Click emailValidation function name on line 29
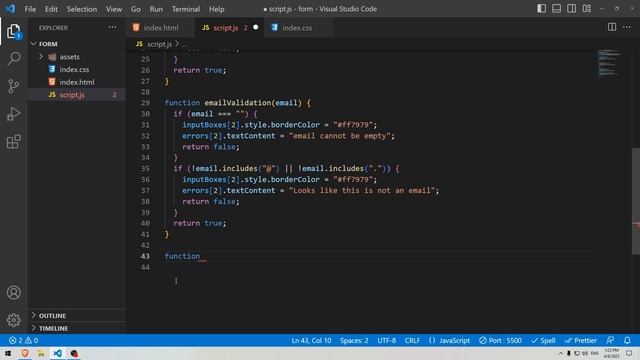The height and width of the screenshot is (360, 640). (x=238, y=103)
